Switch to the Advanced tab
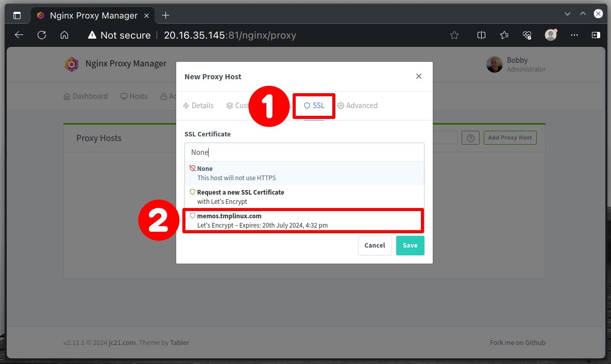Viewport: 611px width, 364px height. click(x=358, y=106)
